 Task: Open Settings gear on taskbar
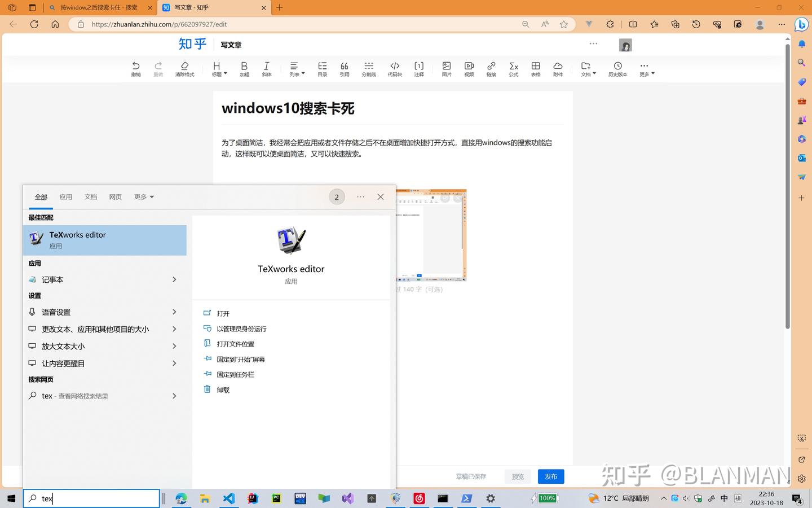[491, 498]
